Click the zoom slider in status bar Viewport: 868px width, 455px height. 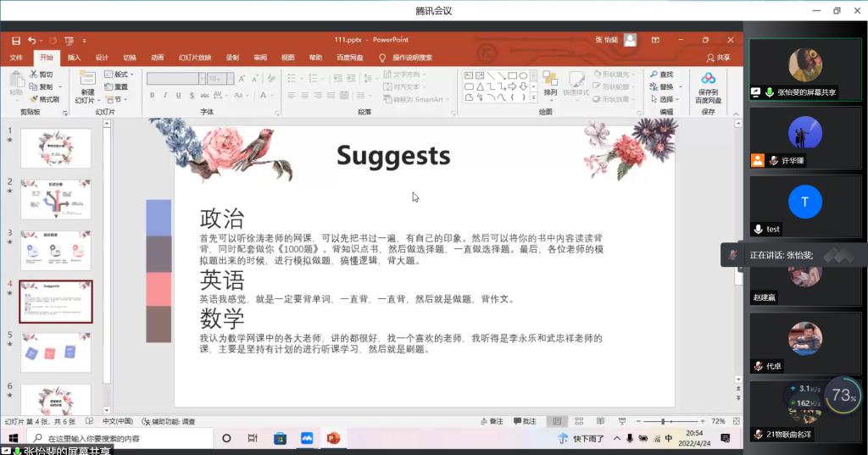[x=662, y=421]
